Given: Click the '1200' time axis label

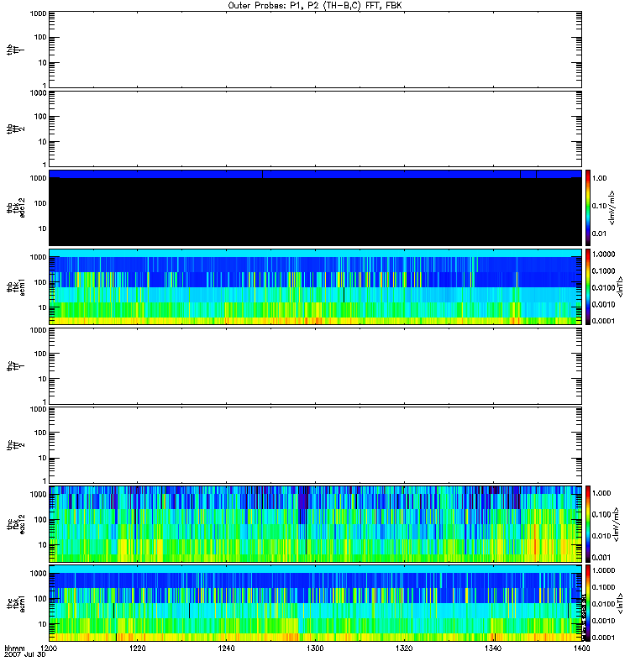Looking at the screenshot, I should pos(49,648).
